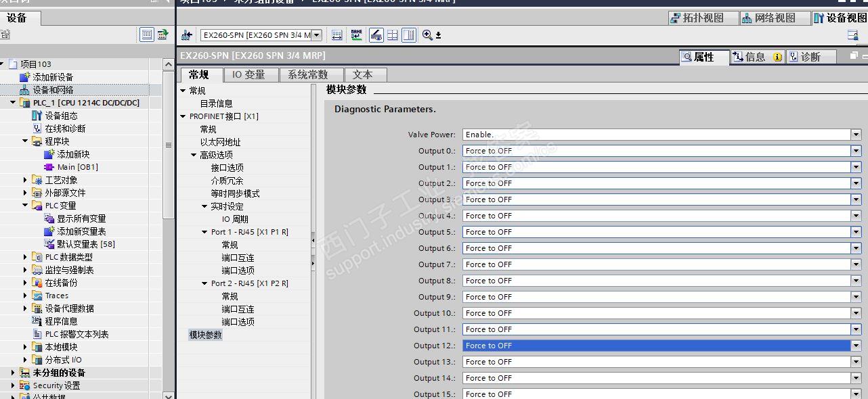
Task: Click the info badge on 信息 tab
Action: click(x=777, y=57)
